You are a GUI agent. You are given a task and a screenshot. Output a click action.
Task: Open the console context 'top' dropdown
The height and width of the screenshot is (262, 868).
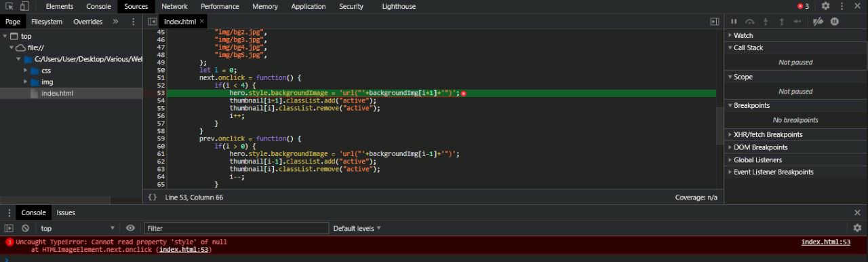click(77, 228)
